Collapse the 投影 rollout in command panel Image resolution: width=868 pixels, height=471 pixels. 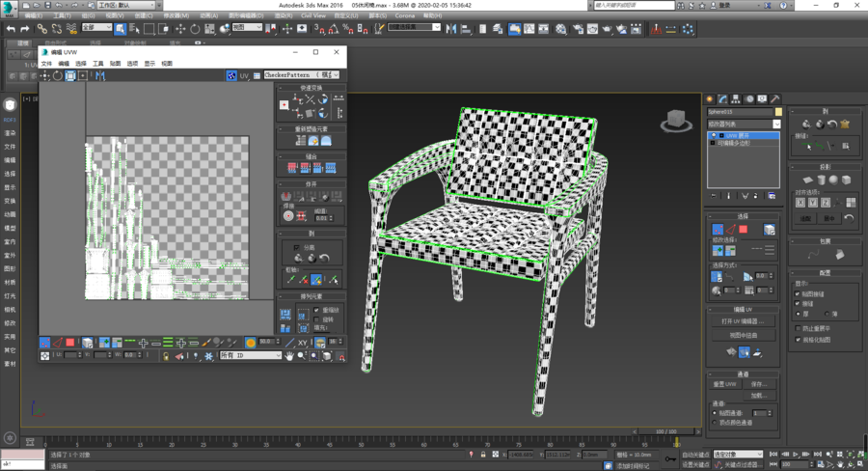(x=826, y=166)
